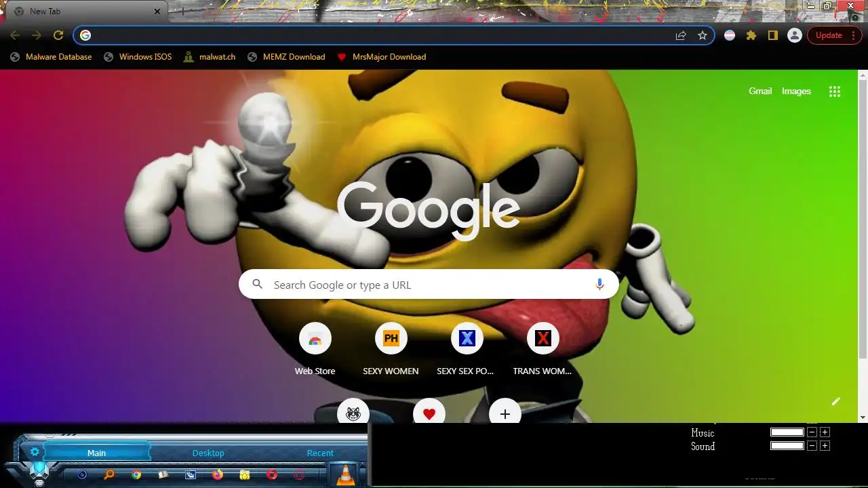The width and height of the screenshot is (868, 488).
Task: Click the Sound volume bar
Action: [x=787, y=446]
